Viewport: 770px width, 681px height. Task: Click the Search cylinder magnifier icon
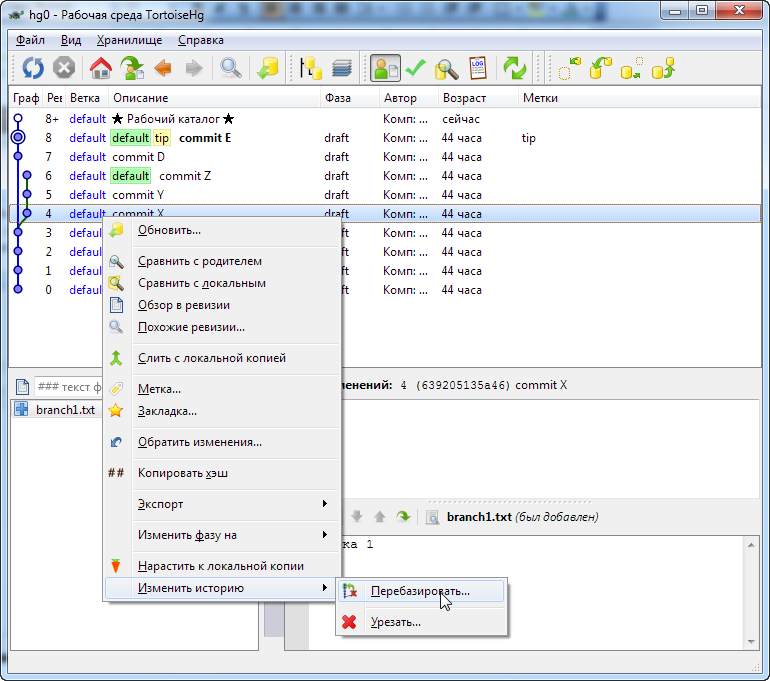446,68
